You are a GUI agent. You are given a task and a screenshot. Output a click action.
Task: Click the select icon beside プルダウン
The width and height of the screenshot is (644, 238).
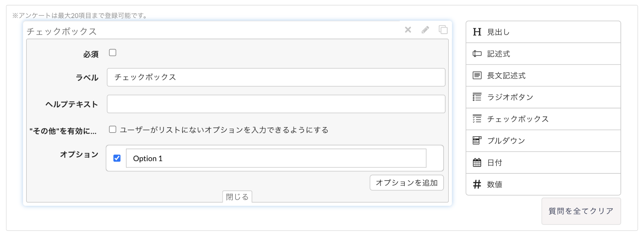[477, 141]
